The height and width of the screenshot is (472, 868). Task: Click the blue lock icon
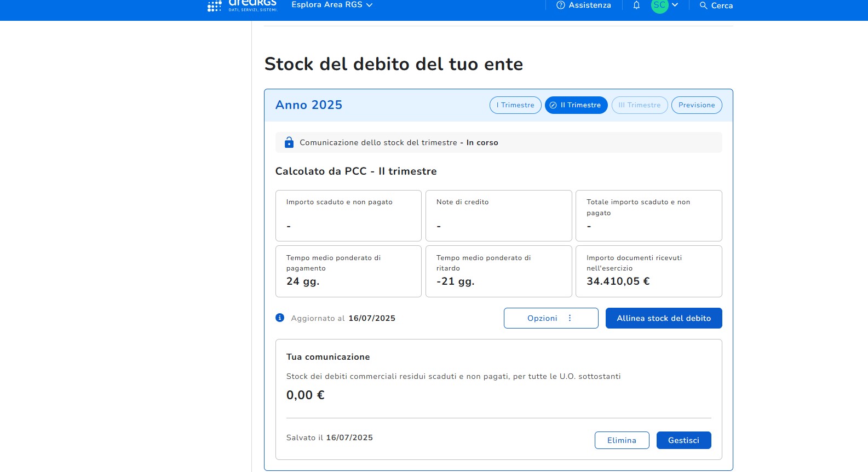pyautogui.click(x=289, y=142)
